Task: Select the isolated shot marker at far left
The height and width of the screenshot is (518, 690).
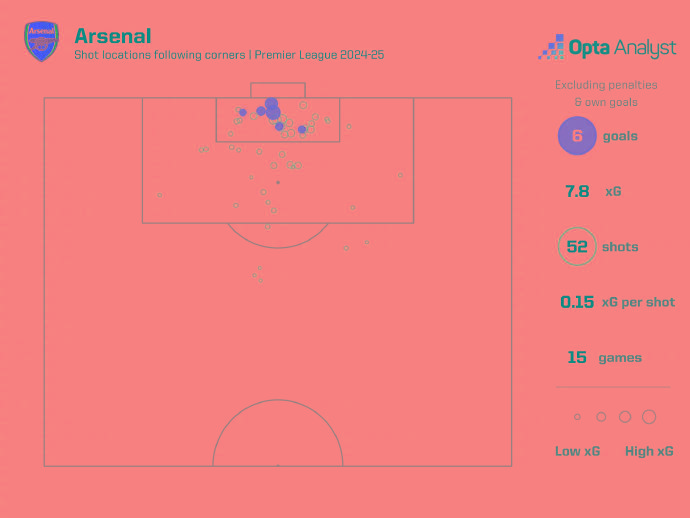Action: [x=159, y=195]
